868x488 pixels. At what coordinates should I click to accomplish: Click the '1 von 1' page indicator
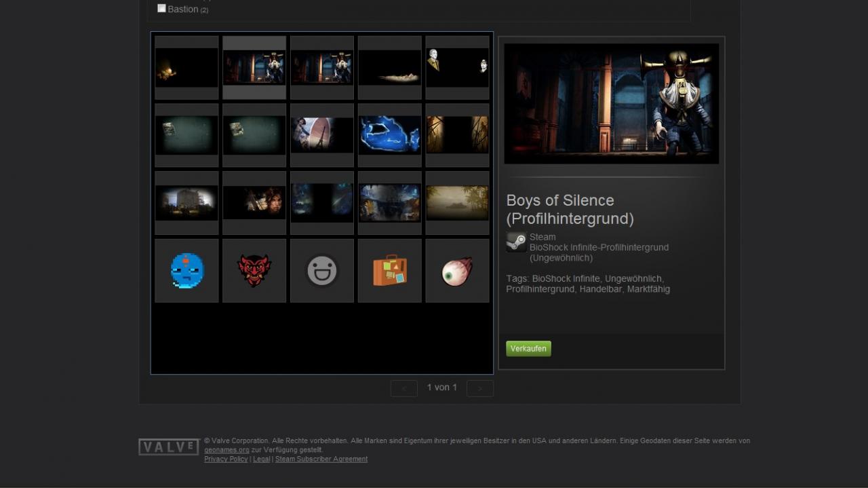(x=442, y=388)
